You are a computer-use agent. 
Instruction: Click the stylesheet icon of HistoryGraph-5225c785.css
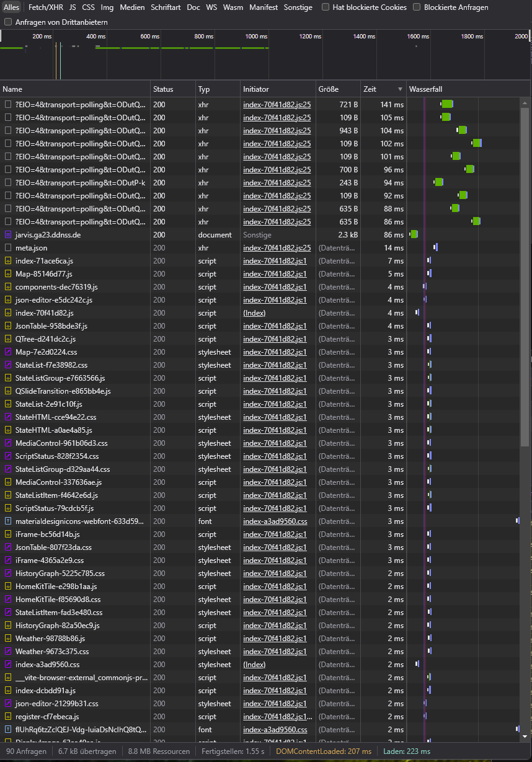tap(8, 574)
